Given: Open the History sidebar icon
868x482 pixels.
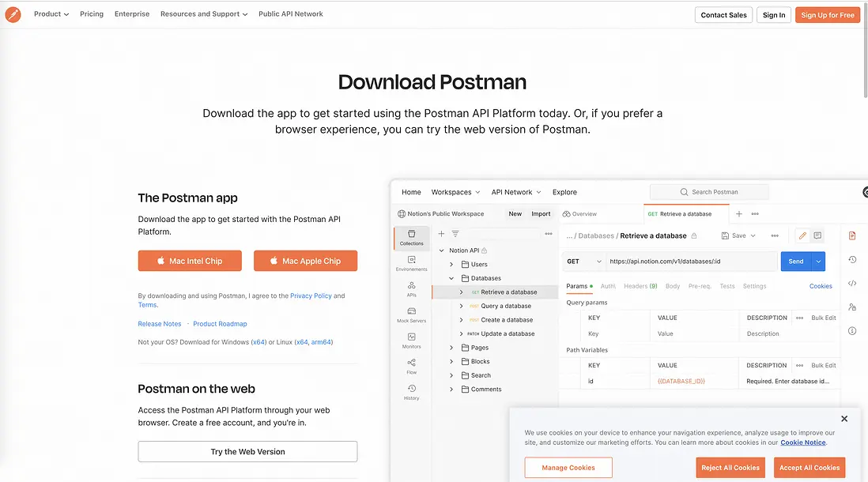Looking at the screenshot, I should coord(411,392).
